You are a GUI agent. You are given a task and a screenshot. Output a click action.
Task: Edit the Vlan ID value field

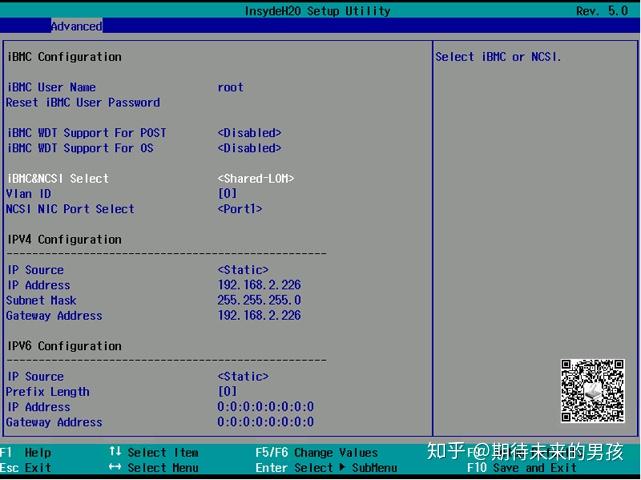[x=227, y=193]
